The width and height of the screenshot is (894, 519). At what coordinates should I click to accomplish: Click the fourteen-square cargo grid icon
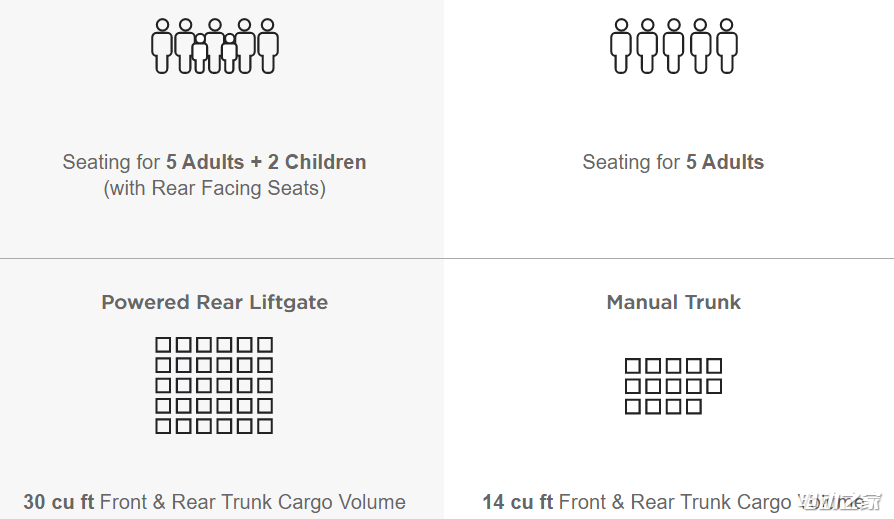673,386
